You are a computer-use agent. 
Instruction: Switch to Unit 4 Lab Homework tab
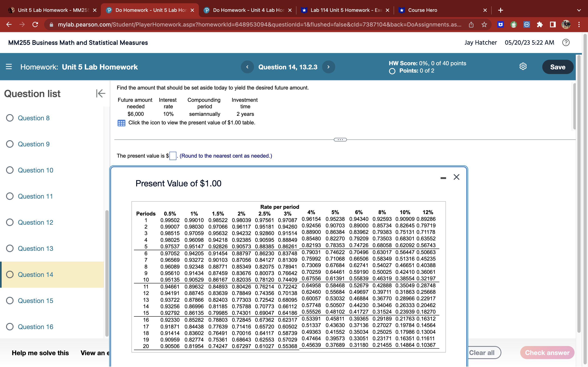tap(248, 10)
